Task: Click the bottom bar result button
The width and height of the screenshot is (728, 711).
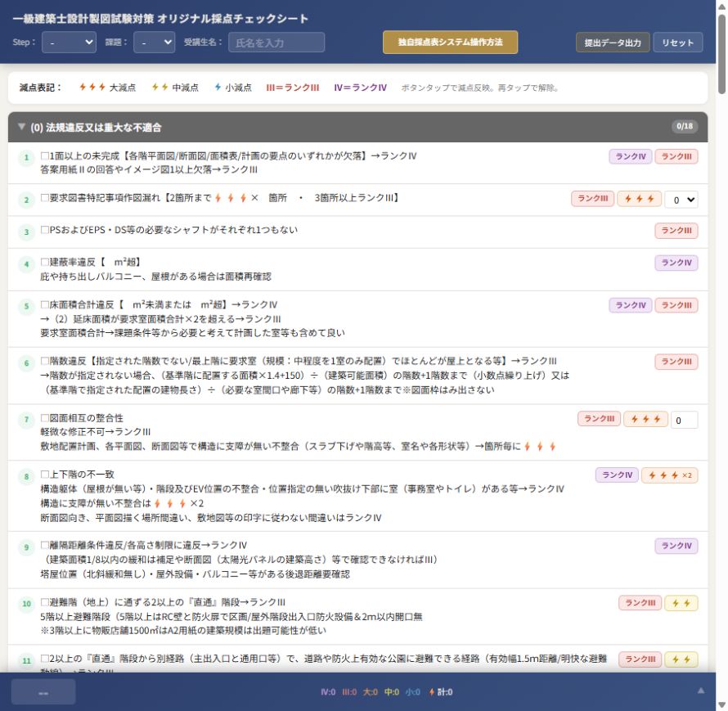Action: pos(43,692)
